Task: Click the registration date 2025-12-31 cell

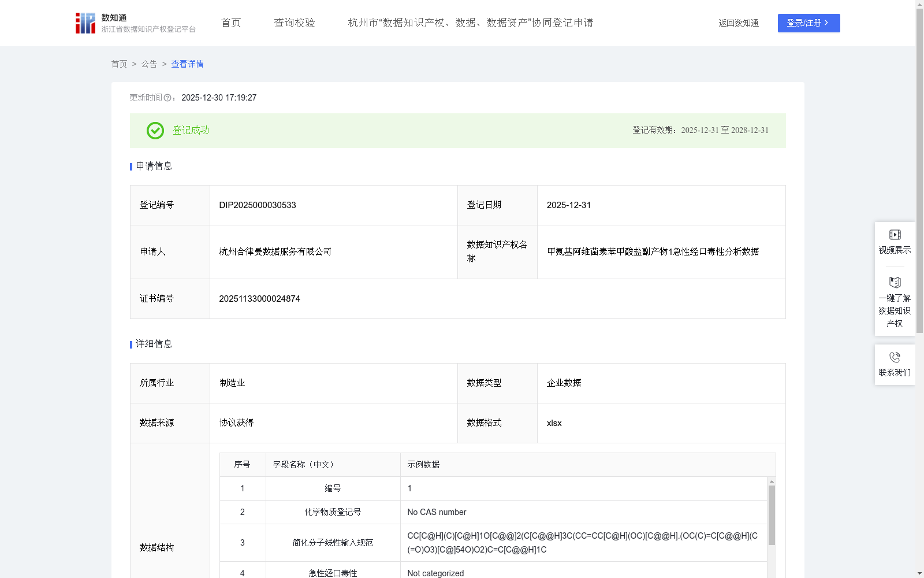Action: pyautogui.click(x=661, y=205)
